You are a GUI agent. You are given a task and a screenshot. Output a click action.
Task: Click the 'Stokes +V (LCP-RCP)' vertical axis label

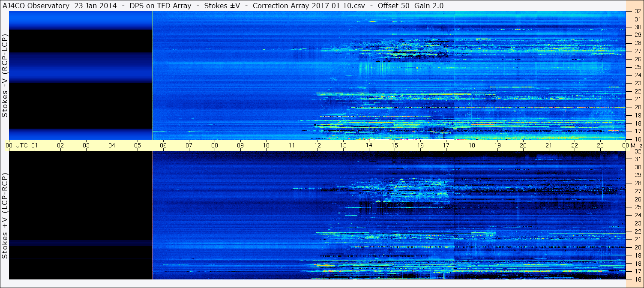pos(5,216)
